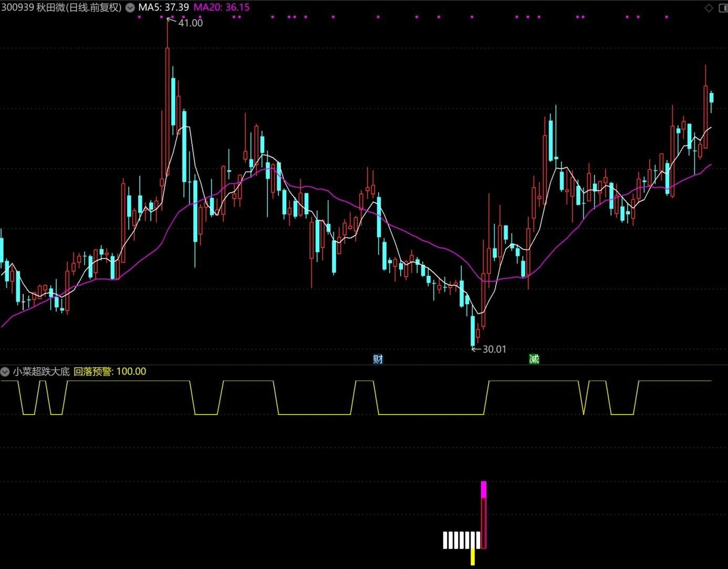Click the yellow signal bar in indicator panel

click(x=473, y=557)
